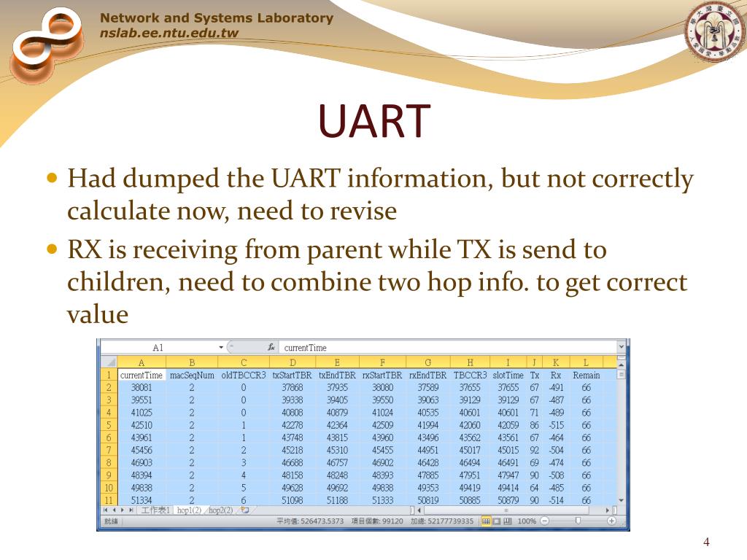Click the UART slide title

point(374,121)
